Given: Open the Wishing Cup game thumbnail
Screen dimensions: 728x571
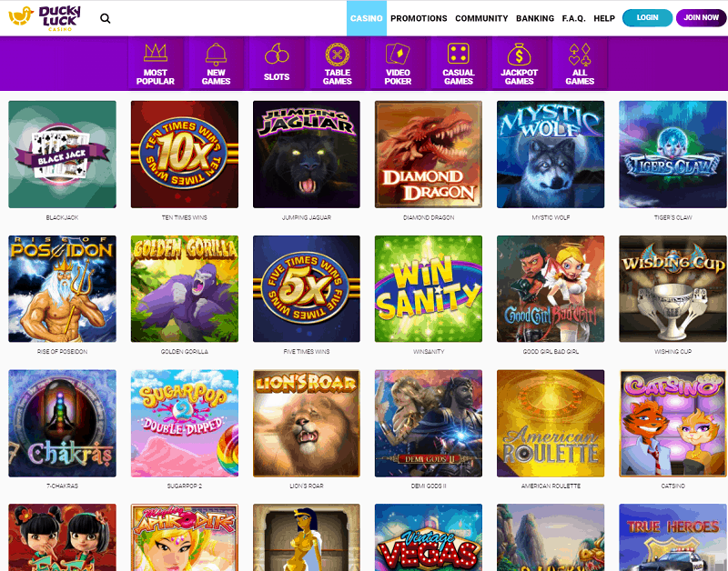Looking at the screenshot, I should [672, 289].
